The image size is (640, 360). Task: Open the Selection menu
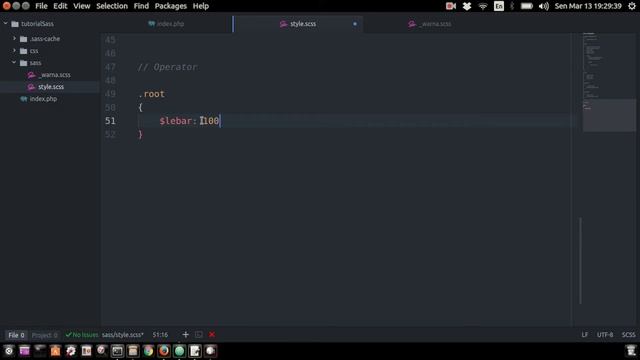(x=112, y=6)
